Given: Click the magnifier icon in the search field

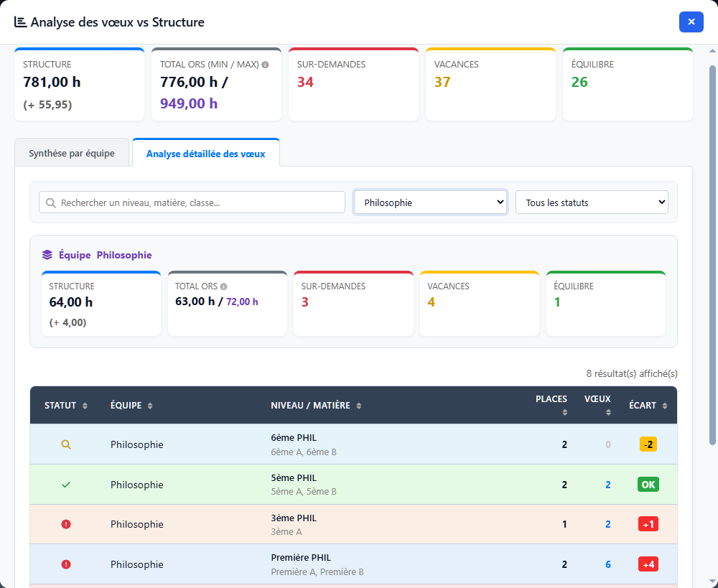Looking at the screenshot, I should pos(51,203).
